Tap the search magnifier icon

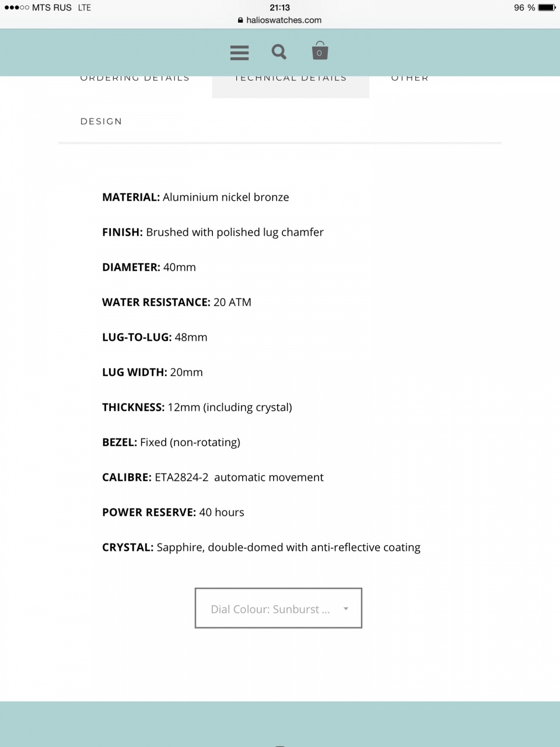[279, 52]
